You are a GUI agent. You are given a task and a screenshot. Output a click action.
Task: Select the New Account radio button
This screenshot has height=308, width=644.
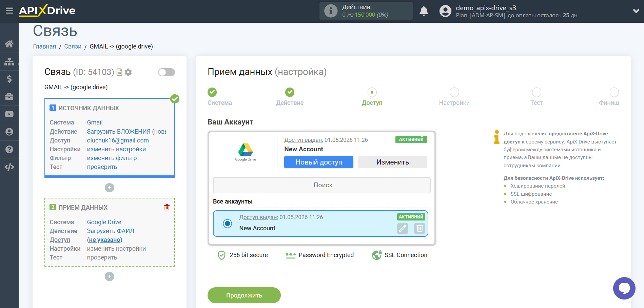click(228, 223)
